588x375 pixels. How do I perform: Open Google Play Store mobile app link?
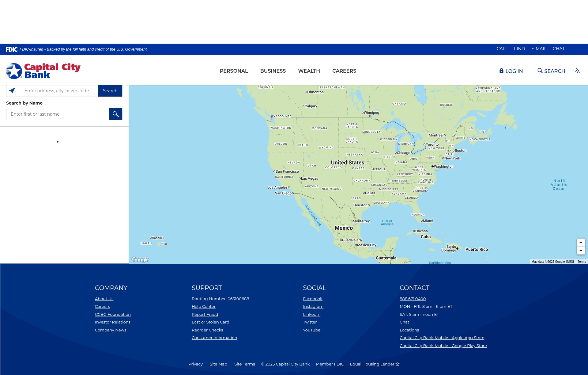point(443,346)
